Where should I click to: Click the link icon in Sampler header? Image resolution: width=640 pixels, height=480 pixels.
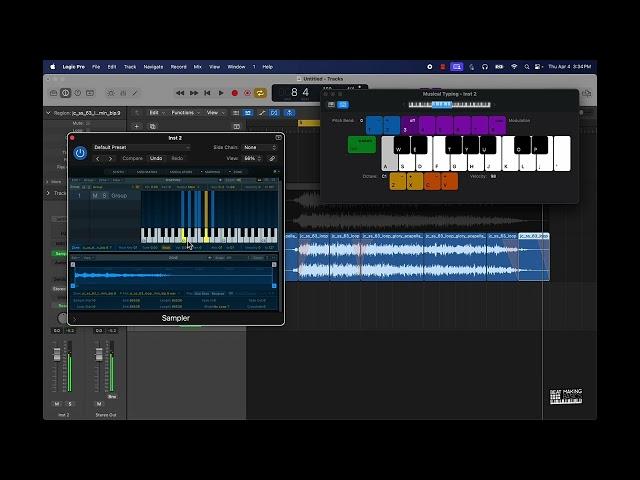pyautogui.click(x=272, y=158)
